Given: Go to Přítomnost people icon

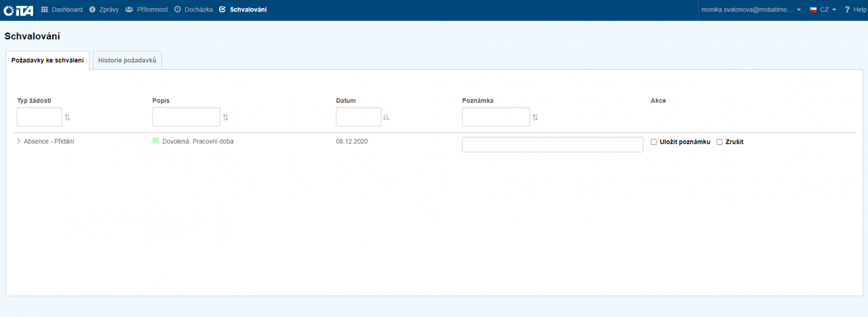Looking at the screenshot, I should click(x=129, y=9).
